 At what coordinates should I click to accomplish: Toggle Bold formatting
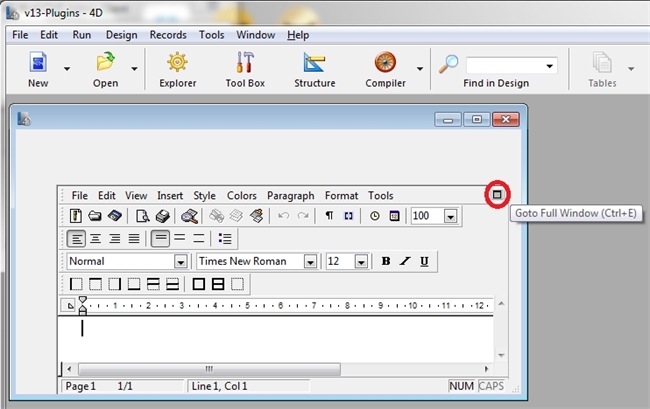386,261
